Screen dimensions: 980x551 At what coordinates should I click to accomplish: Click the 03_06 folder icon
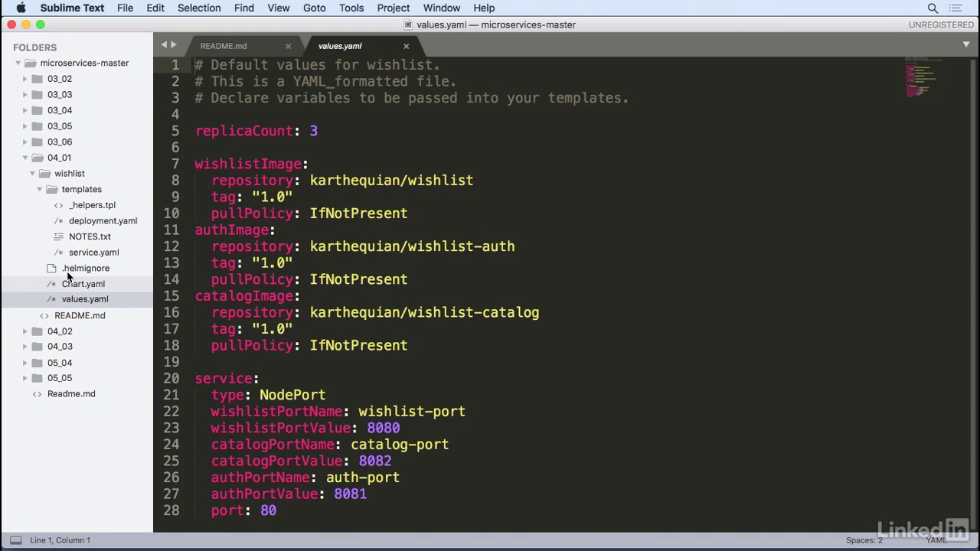[x=37, y=142]
